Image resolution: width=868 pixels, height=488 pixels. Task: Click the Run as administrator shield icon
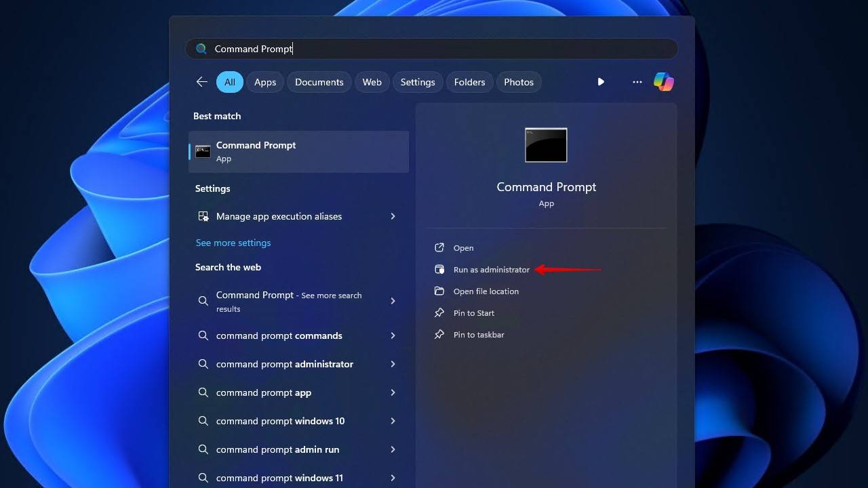click(x=439, y=270)
